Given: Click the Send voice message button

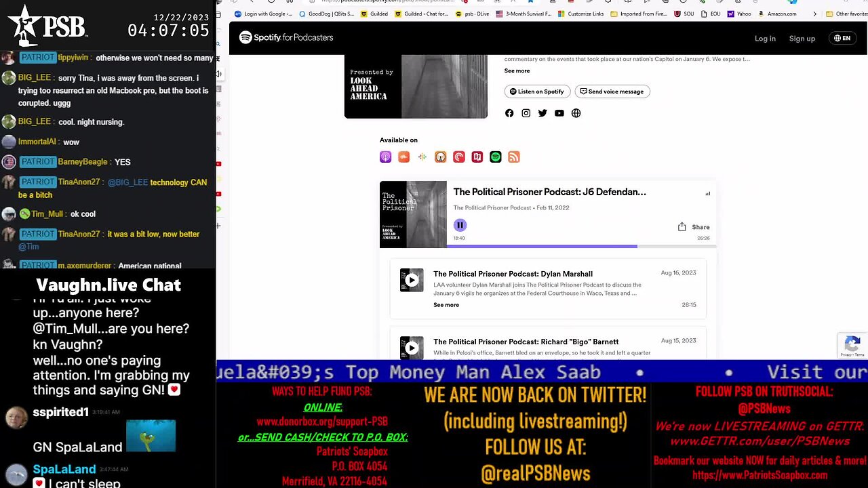Looking at the screenshot, I should point(612,91).
